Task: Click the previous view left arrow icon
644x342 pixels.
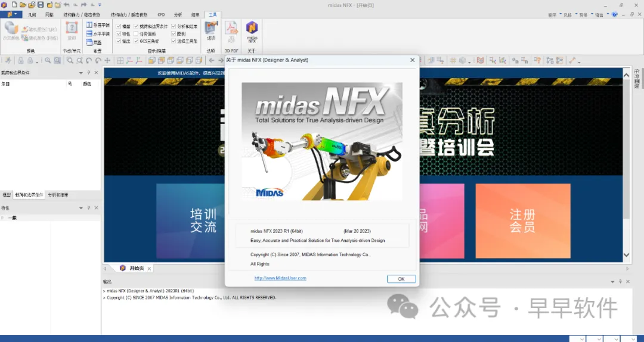Action: click(x=212, y=61)
